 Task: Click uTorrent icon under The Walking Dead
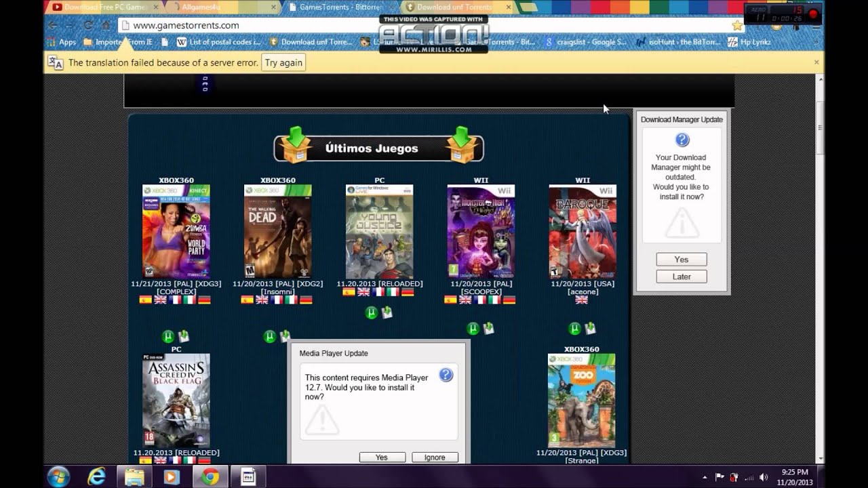[x=270, y=336]
